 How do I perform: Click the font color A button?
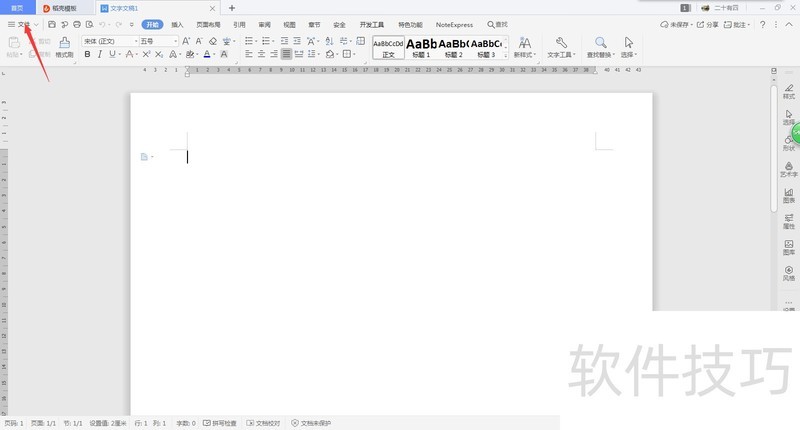pyautogui.click(x=207, y=54)
